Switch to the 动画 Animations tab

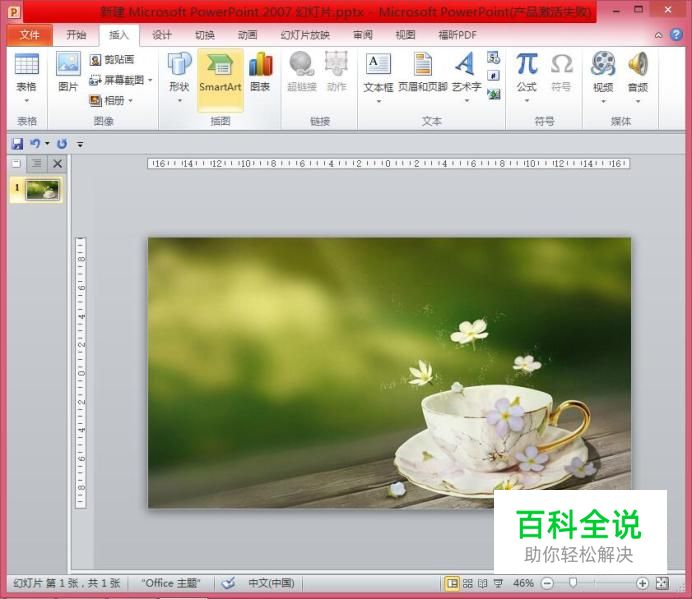pyautogui.click(x=247, y=35)
